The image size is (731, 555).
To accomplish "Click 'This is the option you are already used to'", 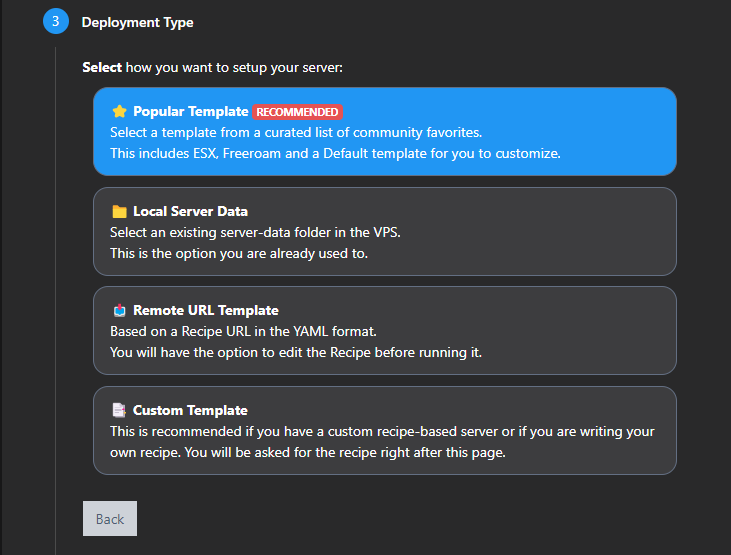I will pos(238,253).
